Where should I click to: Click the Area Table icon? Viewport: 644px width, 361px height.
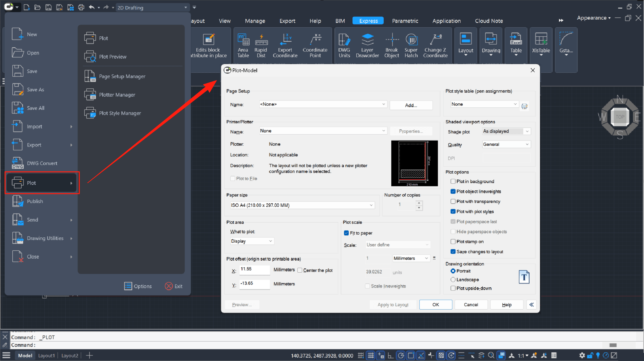click(x=243, y=40)
